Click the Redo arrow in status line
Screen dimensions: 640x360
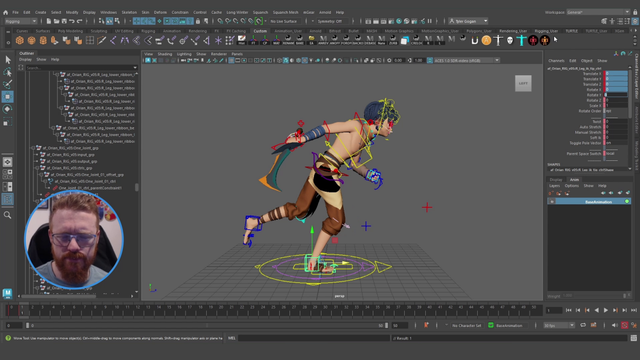80,21
